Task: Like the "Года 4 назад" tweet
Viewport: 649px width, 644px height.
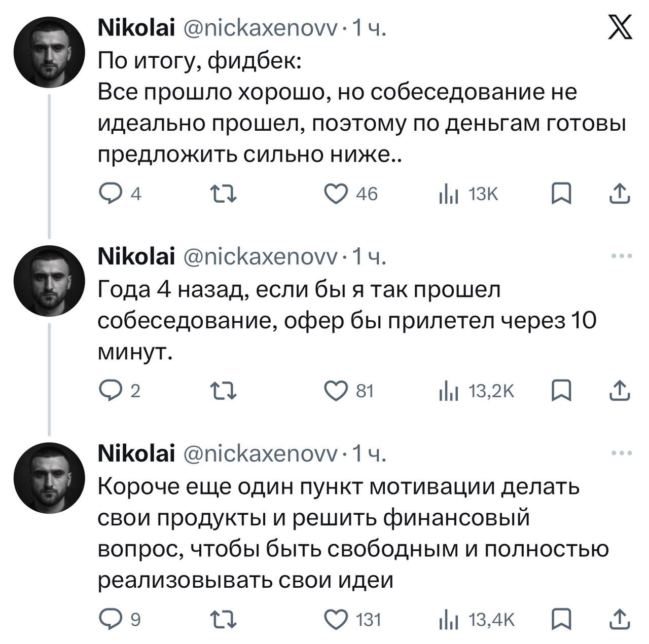Action: tap(336, 391)
